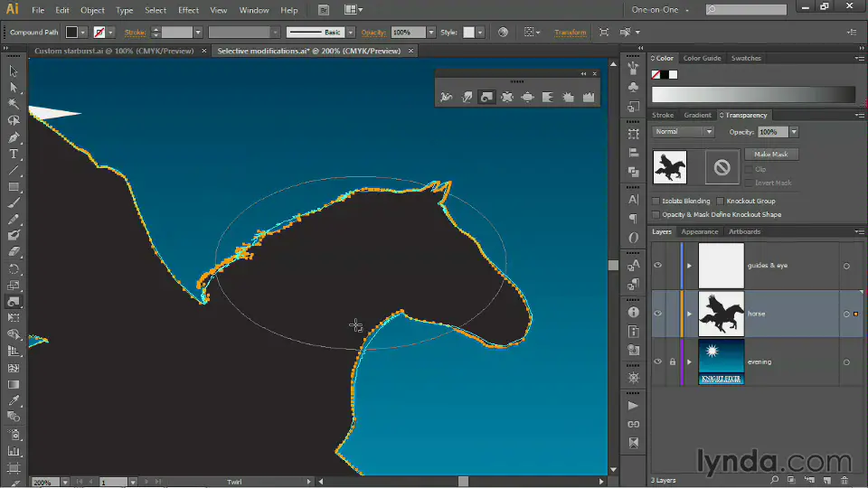Click the Make Mask button
Screen dimensions: 868x488
[771, 155]
